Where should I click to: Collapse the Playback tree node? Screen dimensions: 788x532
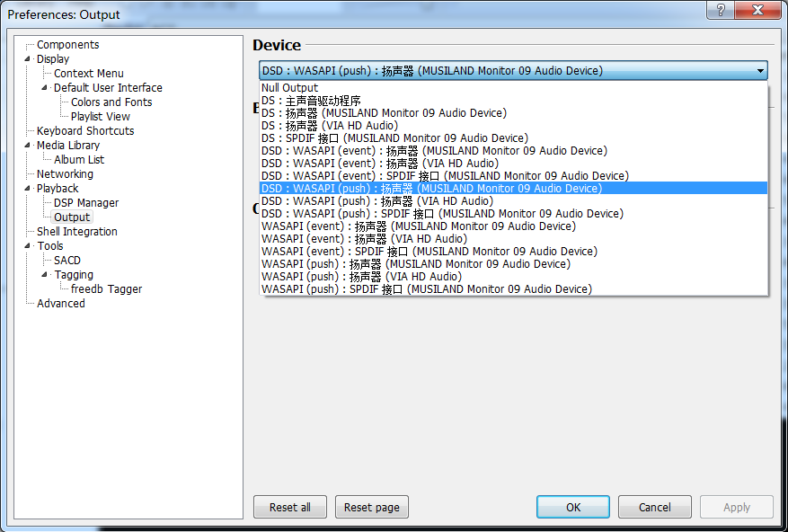(x=28, y=189)
